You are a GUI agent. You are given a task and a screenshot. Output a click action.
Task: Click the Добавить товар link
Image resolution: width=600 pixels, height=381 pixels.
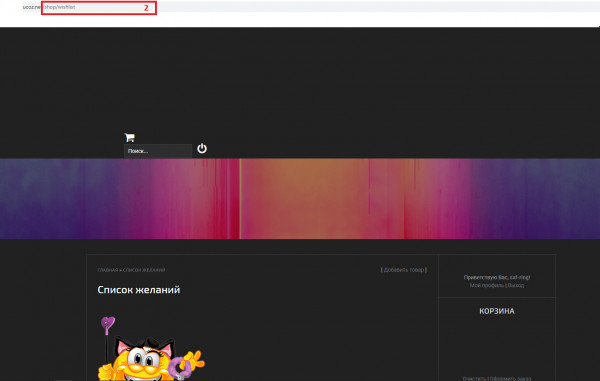404,270
